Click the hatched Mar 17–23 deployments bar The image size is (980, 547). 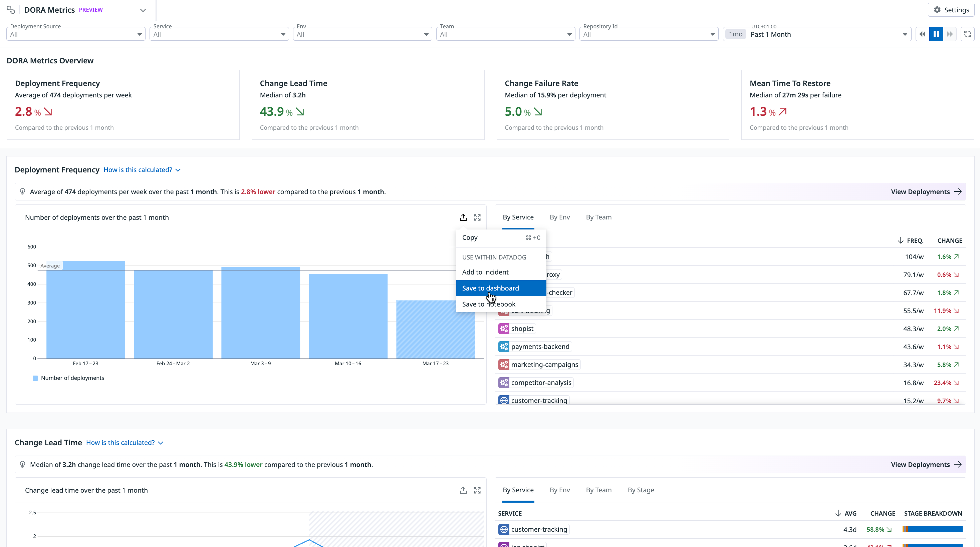click(x=435, y=329)
